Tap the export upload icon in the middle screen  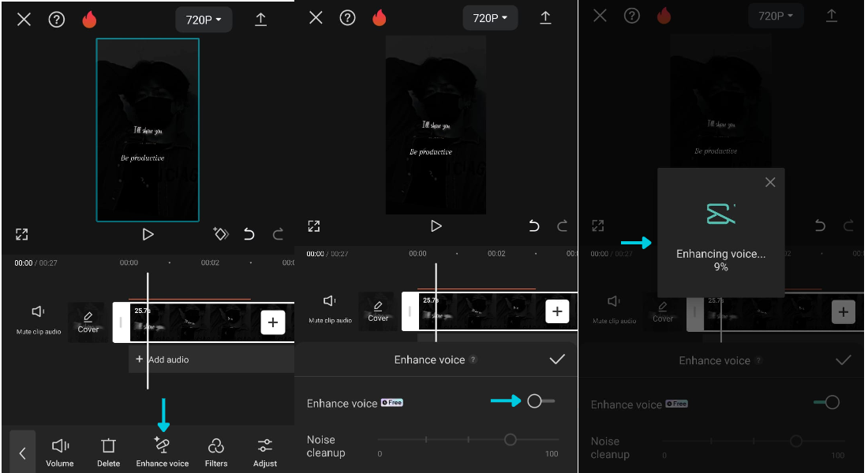(x=545, y=17)
